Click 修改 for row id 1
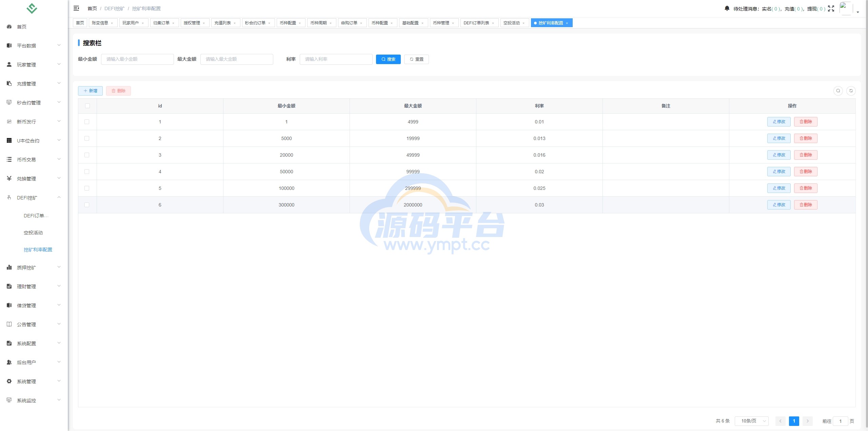 coord(779,122)
